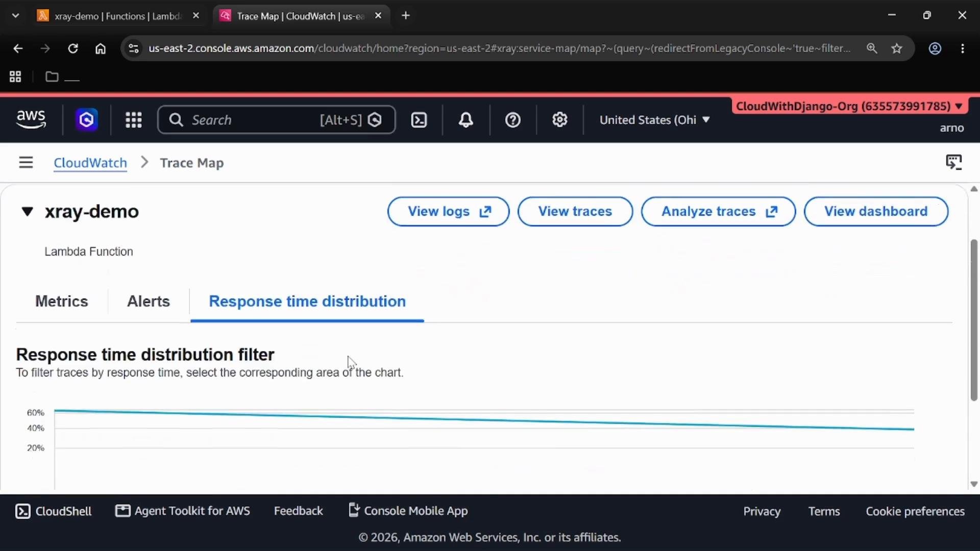Viewport: 980px width, 551px height.
Task: Reload the browser page
Action: (73, 48)
